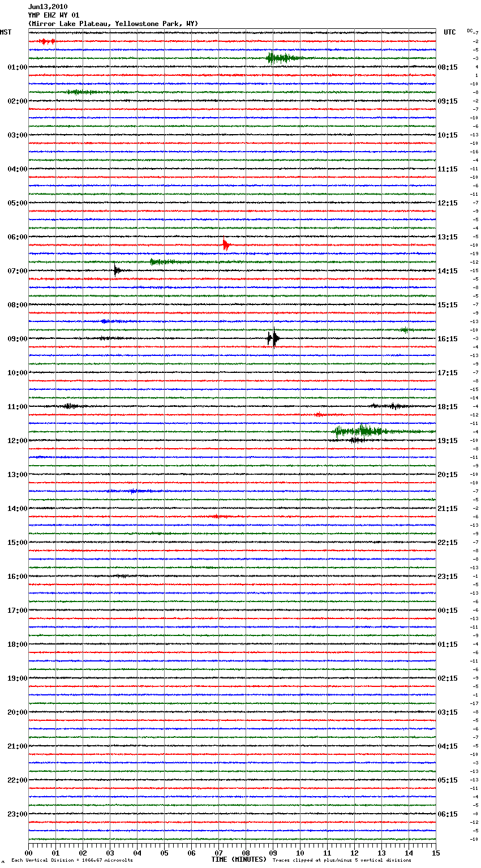Click the green burst above the 01:00 trace
The height and width of the screenshot is (868, 481).
point(283,57)
